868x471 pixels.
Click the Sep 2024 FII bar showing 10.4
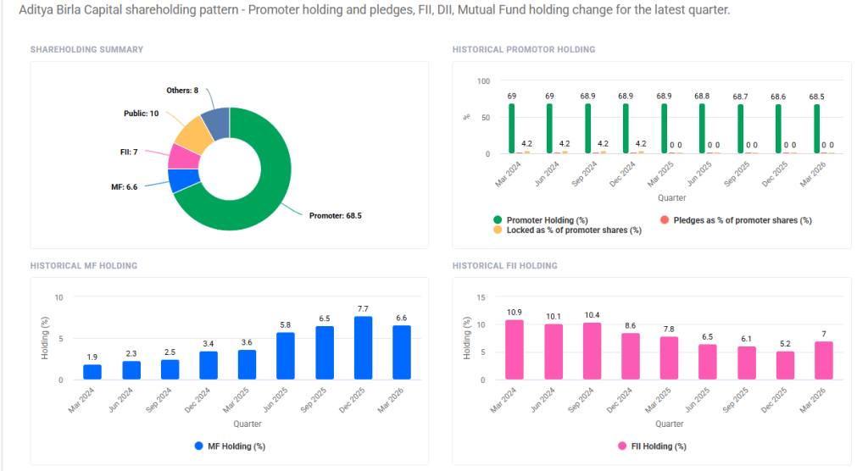tap(591, 352)
